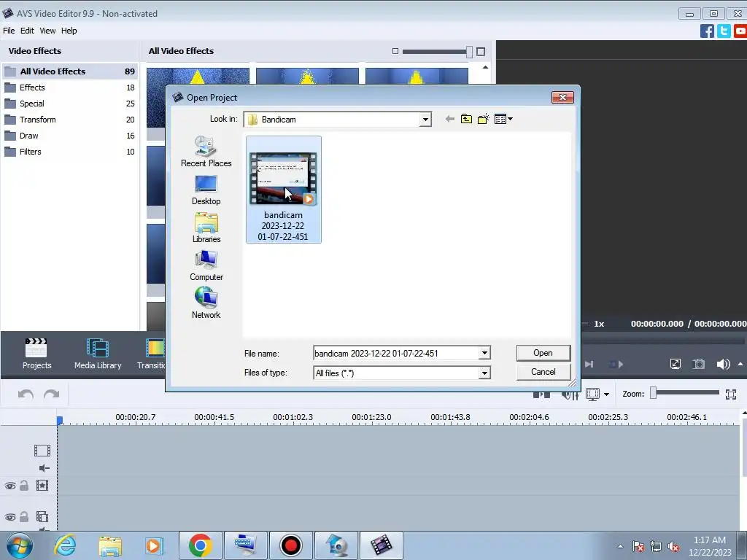Toggle lock on effects track
747x560 pixels.
point(24,485)
